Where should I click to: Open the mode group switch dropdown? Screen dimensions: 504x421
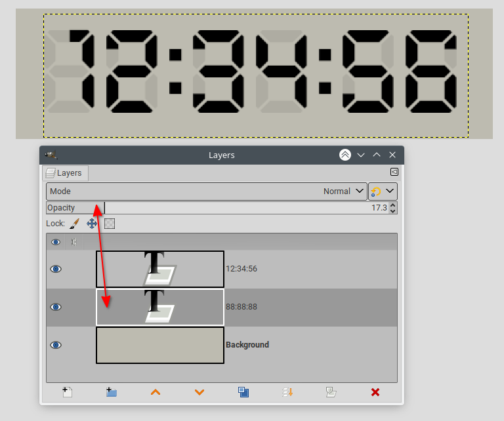point(390,191)
